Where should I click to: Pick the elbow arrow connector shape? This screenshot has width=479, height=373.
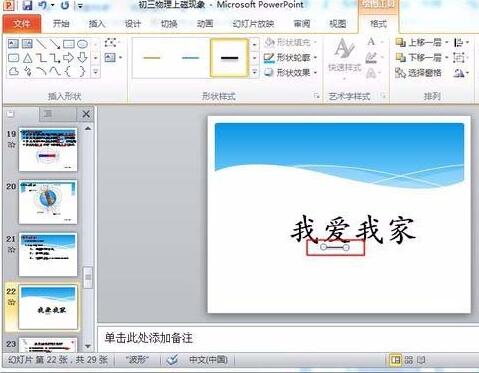(55, 58)
